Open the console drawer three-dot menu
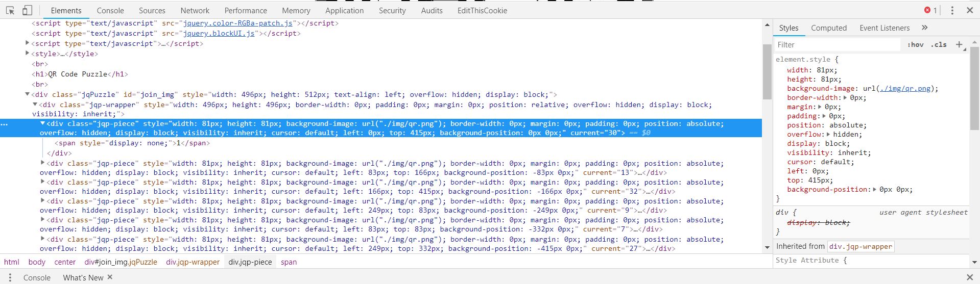Screen dimensions: 980x284 pyautogui.click(x=10, y=277)
